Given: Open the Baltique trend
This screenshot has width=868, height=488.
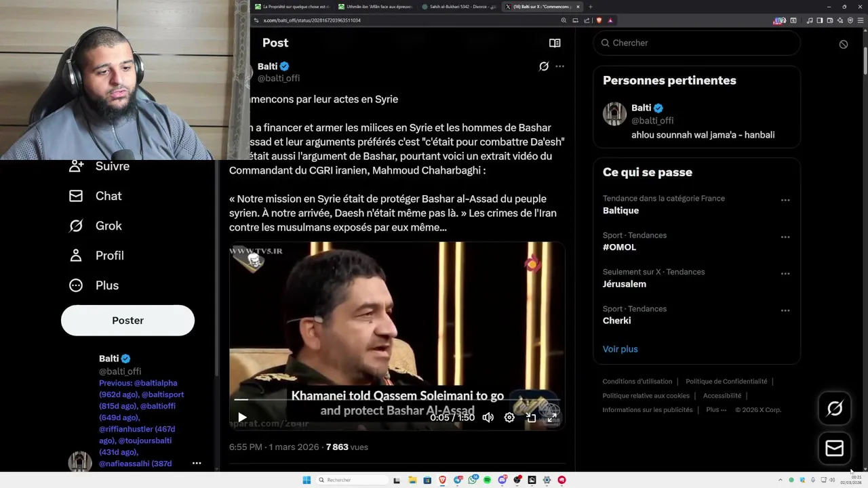Looking at the screenshot, I should 620,211.
